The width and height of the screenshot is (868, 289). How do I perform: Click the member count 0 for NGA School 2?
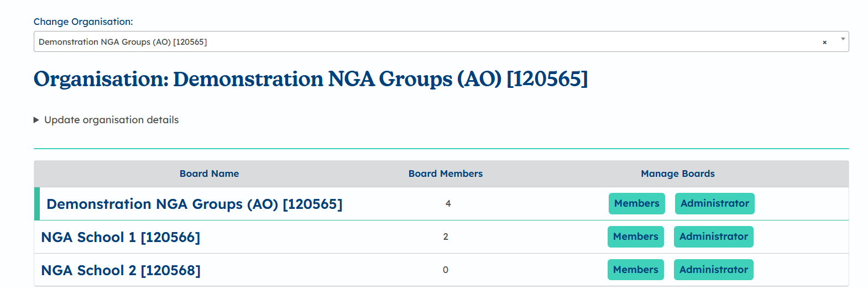coord(446,270)
